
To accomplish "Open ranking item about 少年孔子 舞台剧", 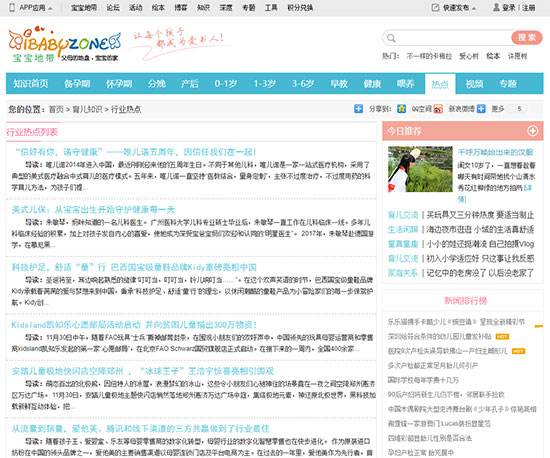I will (462, 409).
